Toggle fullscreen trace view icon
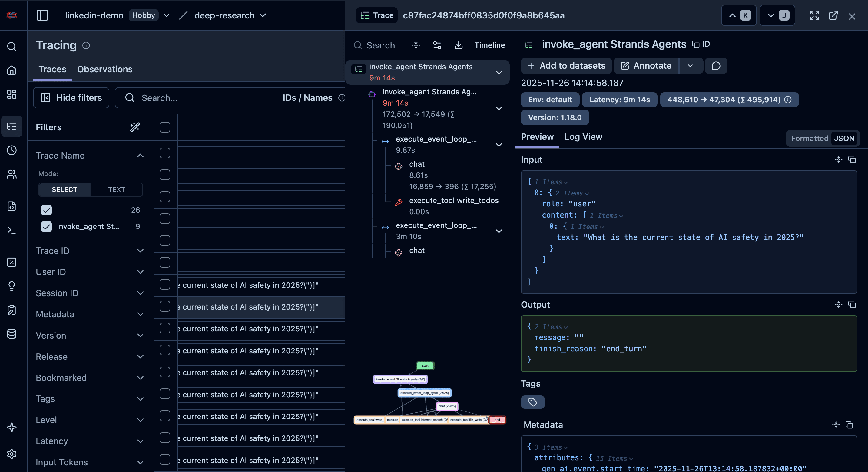Viewport: 868px width, 472px height. (814, 15)
